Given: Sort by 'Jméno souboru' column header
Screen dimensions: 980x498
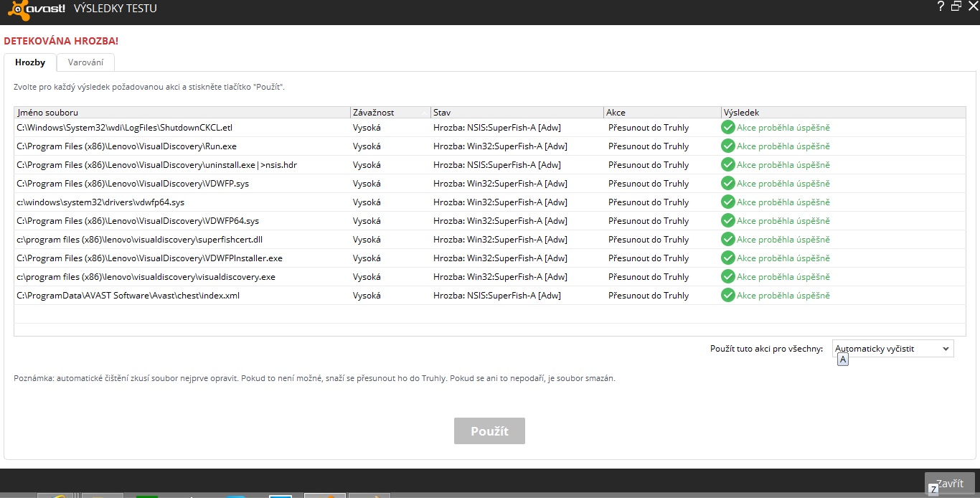Looking at the screenshot, I should point(182,113).
